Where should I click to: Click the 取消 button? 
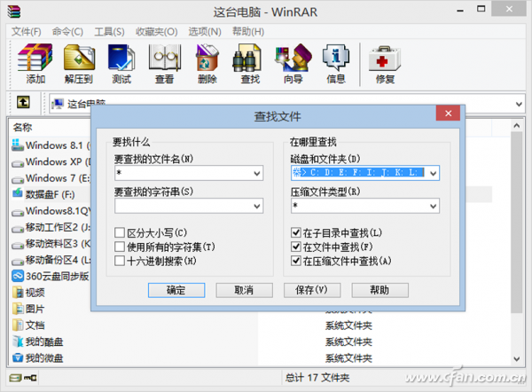click(245, 290)
